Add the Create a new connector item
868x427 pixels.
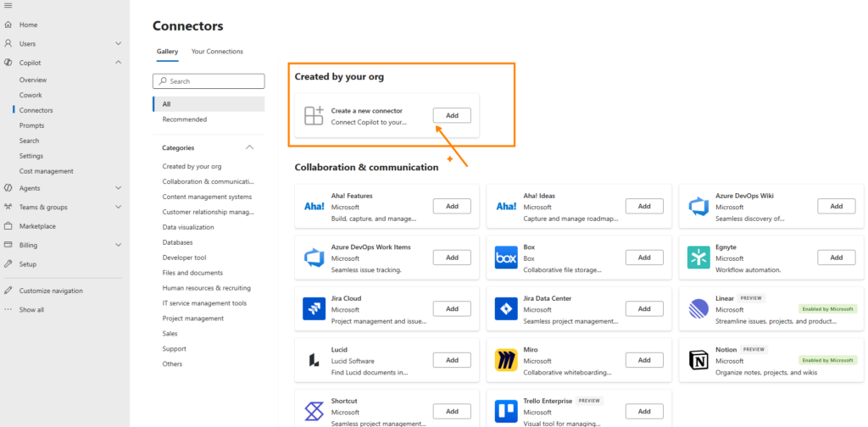point(452,115)
